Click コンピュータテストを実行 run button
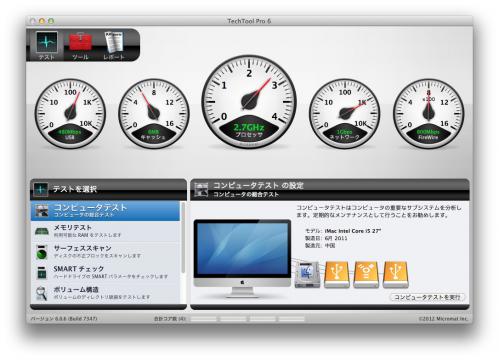This screenshot has width=499, height=360. pyautogui.click(x=427, y=297)
